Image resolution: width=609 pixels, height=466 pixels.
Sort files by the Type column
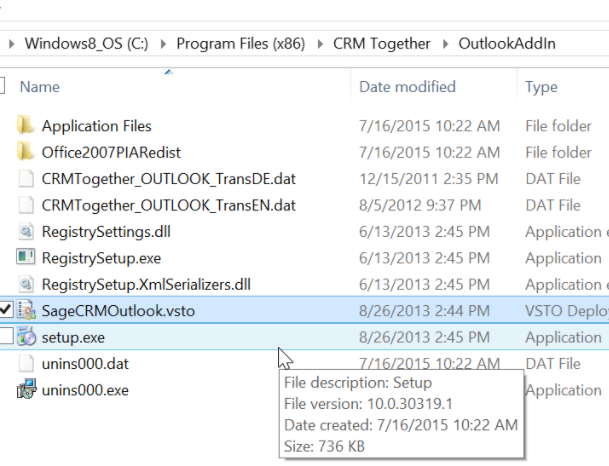pyautogui.click(x=541, y=87)
